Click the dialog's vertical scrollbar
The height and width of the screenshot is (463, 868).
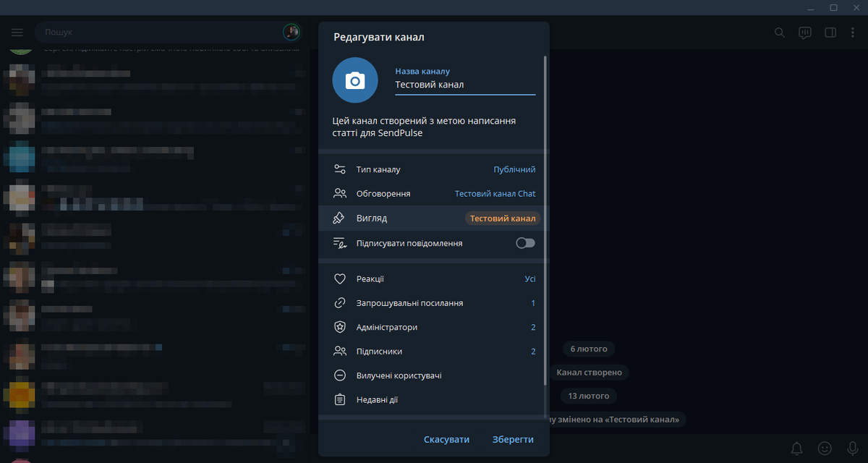[x=546, y=221]
